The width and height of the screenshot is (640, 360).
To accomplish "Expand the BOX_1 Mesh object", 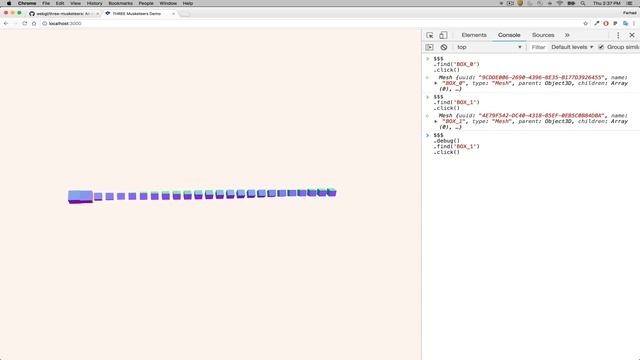I will point(436,122).
